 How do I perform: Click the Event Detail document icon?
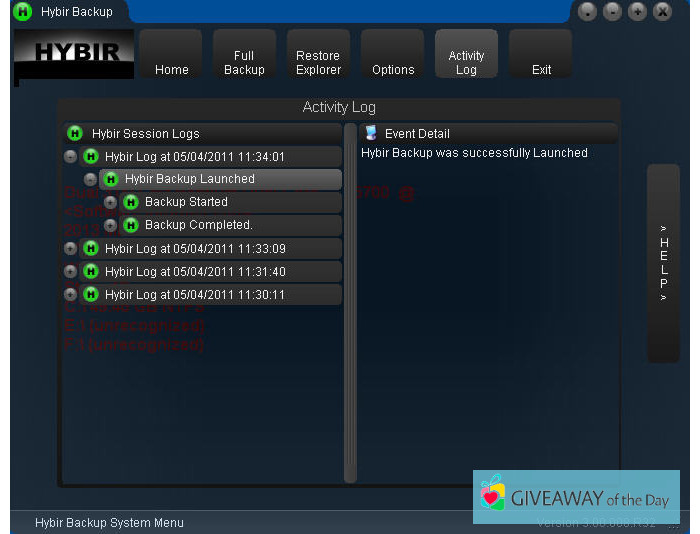(371, 133)
